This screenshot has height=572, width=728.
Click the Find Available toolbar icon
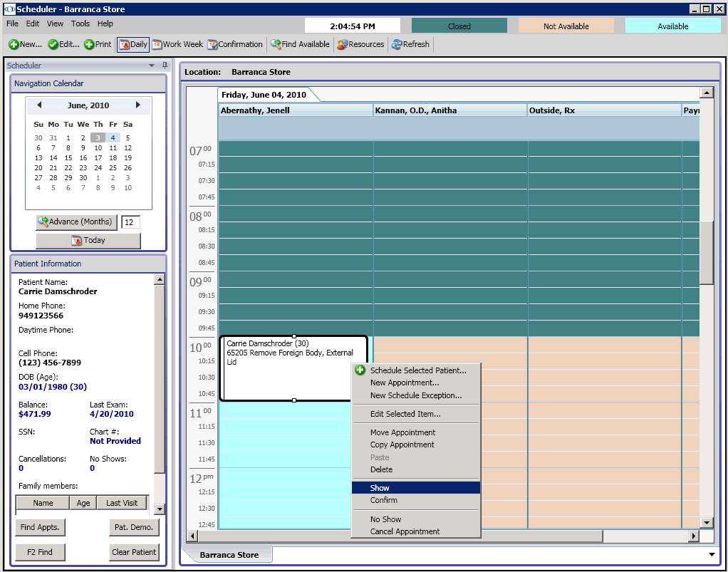click(x=300, y=44)
